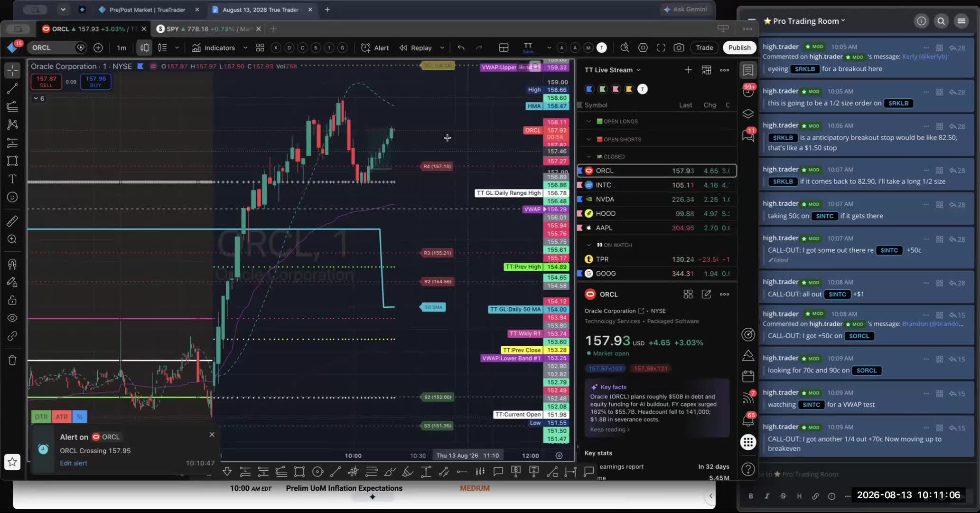The image size is (980, 513).
Task: Open the chats panel with the 11 badge
Action: point(748,136)
